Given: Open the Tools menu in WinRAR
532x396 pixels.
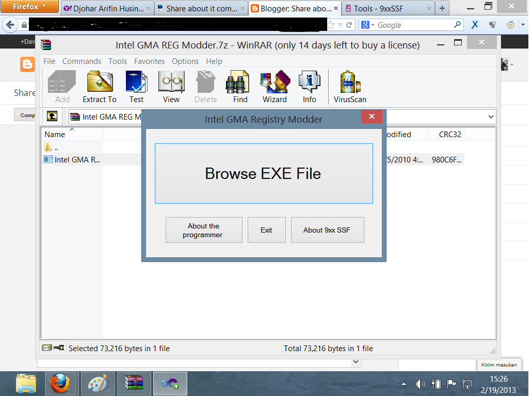Looking at the screenshot, I should click(x=118, y=61).
